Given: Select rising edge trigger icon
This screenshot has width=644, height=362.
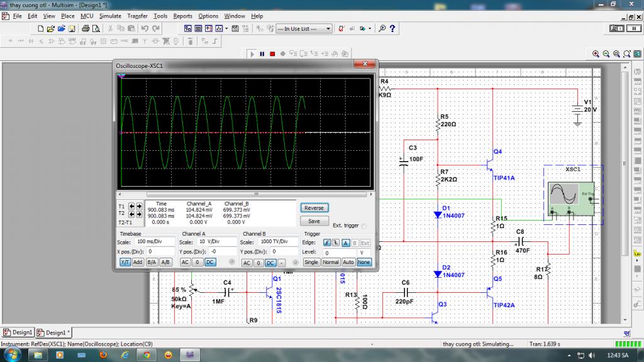Looking at the screenshot, I should tap(327, 243).
